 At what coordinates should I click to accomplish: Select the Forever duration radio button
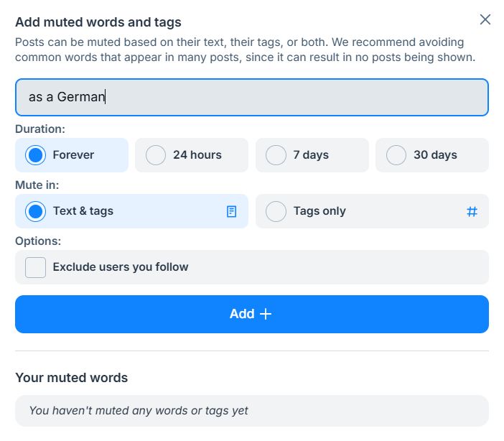point(36,155)
